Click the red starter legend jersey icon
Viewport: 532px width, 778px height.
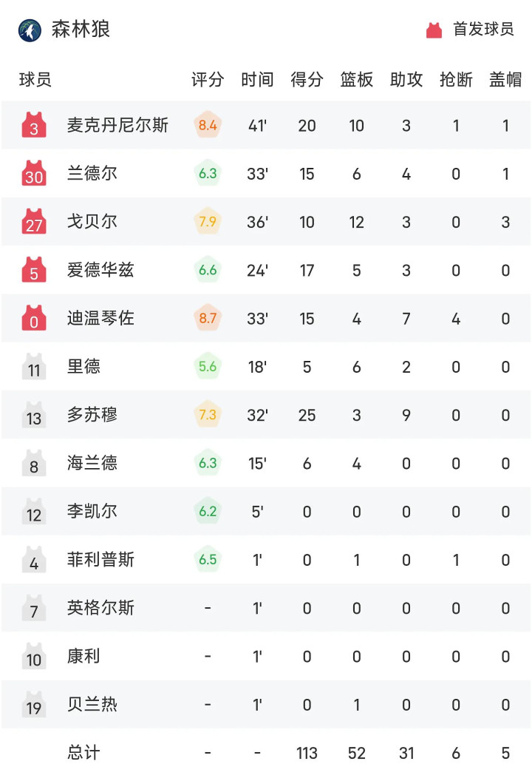coord(434,30)
